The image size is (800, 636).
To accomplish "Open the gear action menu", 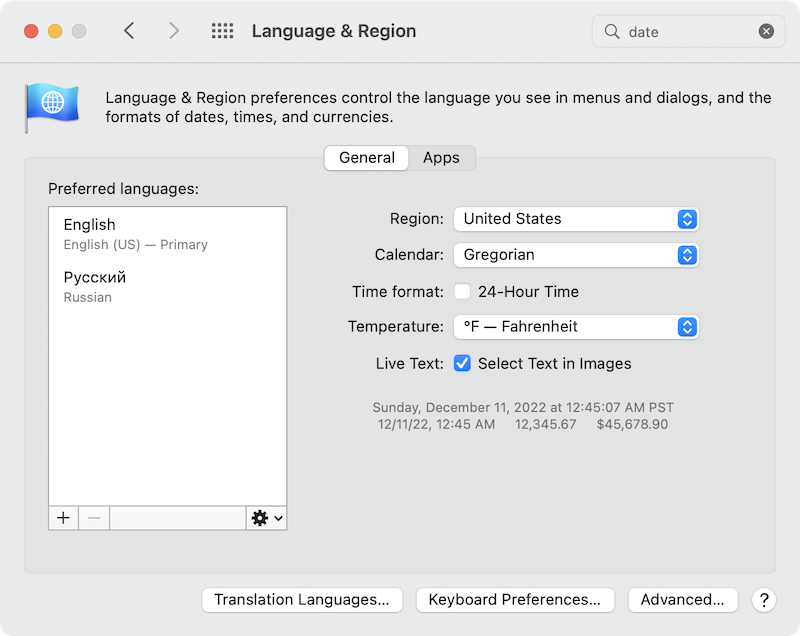I will click(x=266, y=518).
